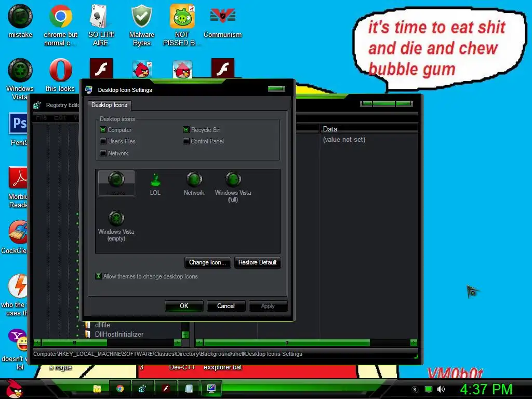The height and width of the screenshot is (399, 532).
Task: Open the Malware Bytes desktop icon
Action: 141,25
